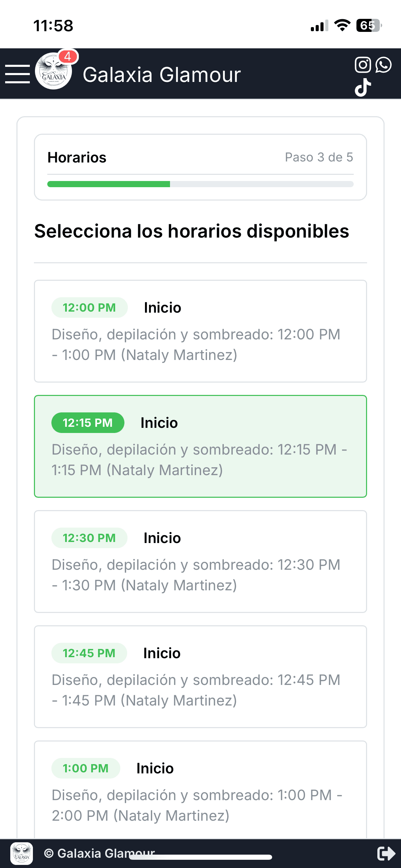Tap the Galaxia logo with notification badge
This screenshot has height=868, width=401.
coord(54,71)
